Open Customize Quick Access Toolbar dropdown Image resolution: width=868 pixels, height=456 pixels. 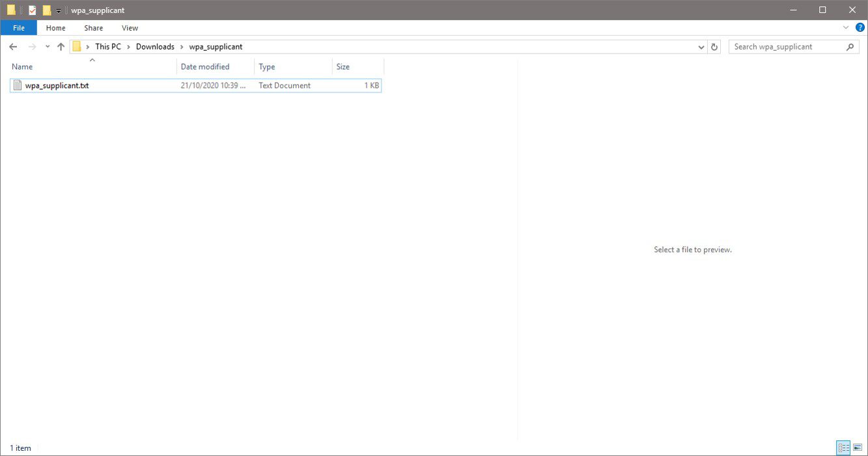click(x=59, y=11)
